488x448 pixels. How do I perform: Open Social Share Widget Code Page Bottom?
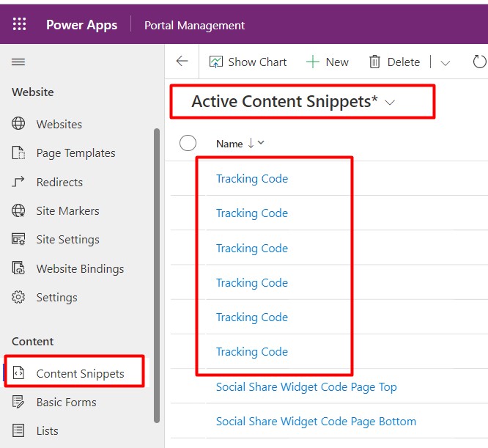pyautogui.click(x=317, y=422)
